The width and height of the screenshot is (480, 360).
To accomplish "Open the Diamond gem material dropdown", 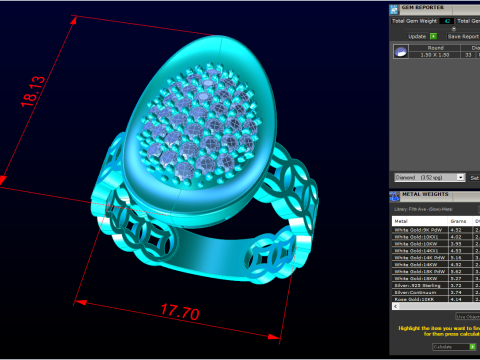I will (430, 177).
